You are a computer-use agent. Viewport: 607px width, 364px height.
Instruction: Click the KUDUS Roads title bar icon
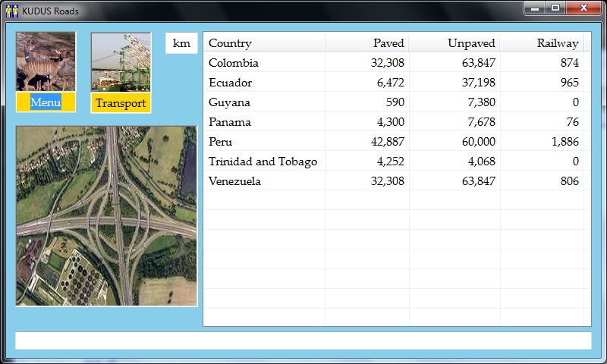pyautogui.click(x=12, y=11)
